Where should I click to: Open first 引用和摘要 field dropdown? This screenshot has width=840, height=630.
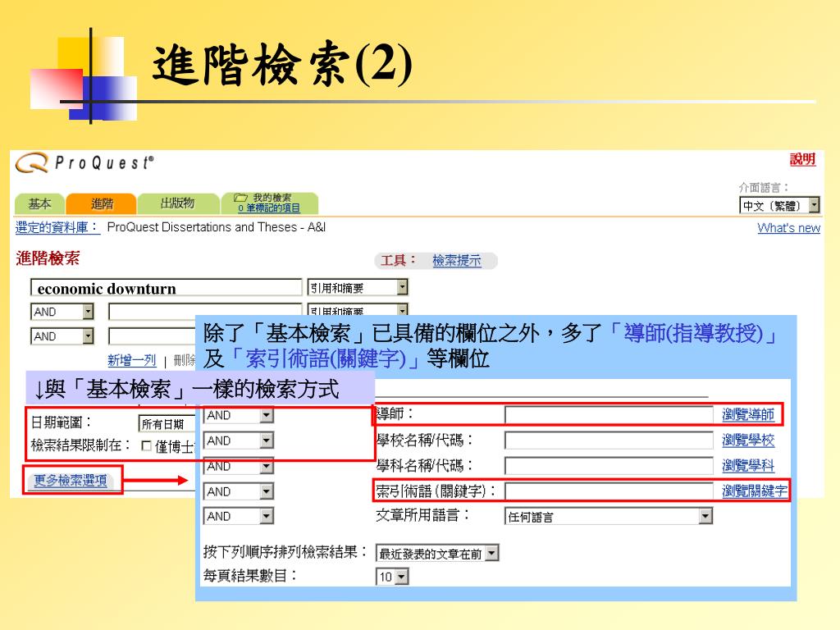pyautogui.click(x=358, y=288)
